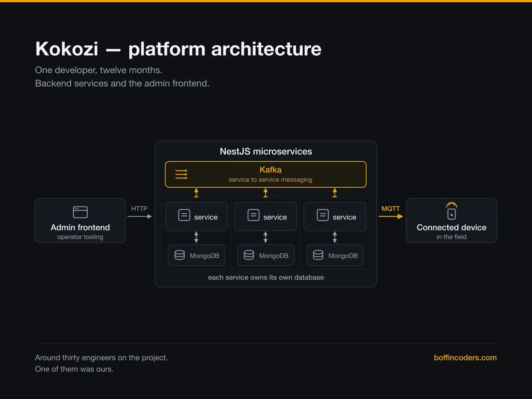Click the middle Kafka-to-service orange double arrow
This screenshot has width=532, height=399.
click(x=265, y=192)
